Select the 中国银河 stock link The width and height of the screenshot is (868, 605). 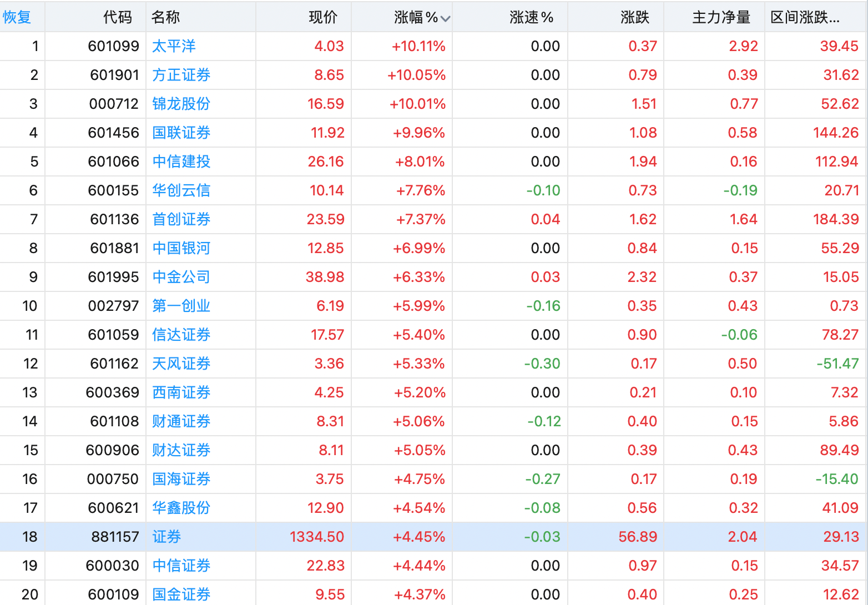(x=181, y=248)
